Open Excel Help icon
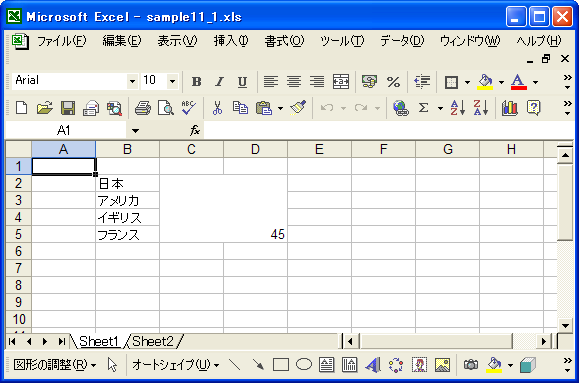This screenshot has height=383, width=579. [x=533, y=108]
